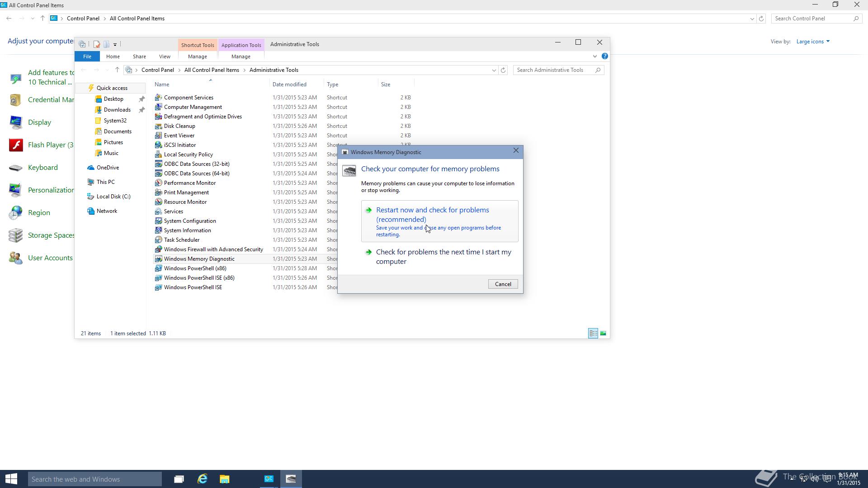Open File Explorer from the taskbar
The width and height of the screenshot is (868, 488).
[225, 479]
